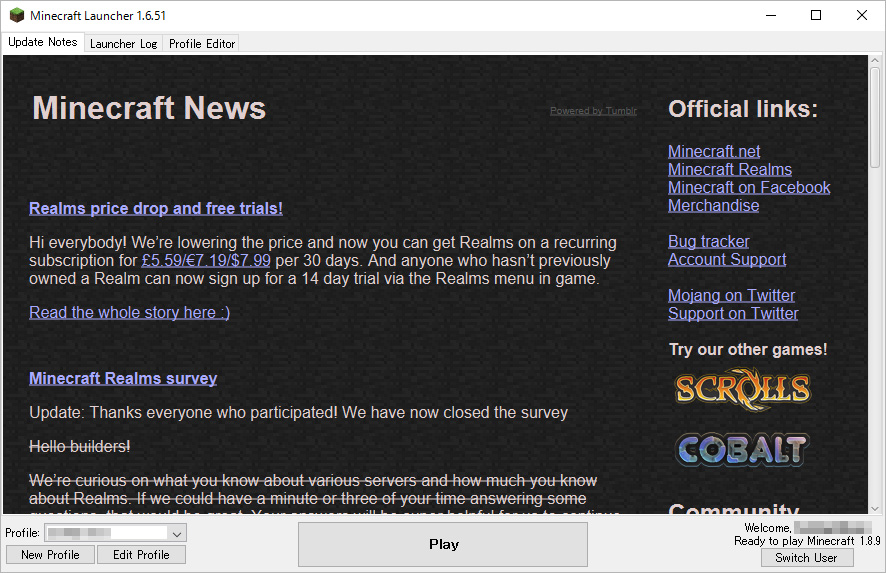
Task: Click the 'Minecraft News' heading
Action: (x=149, y=108)
